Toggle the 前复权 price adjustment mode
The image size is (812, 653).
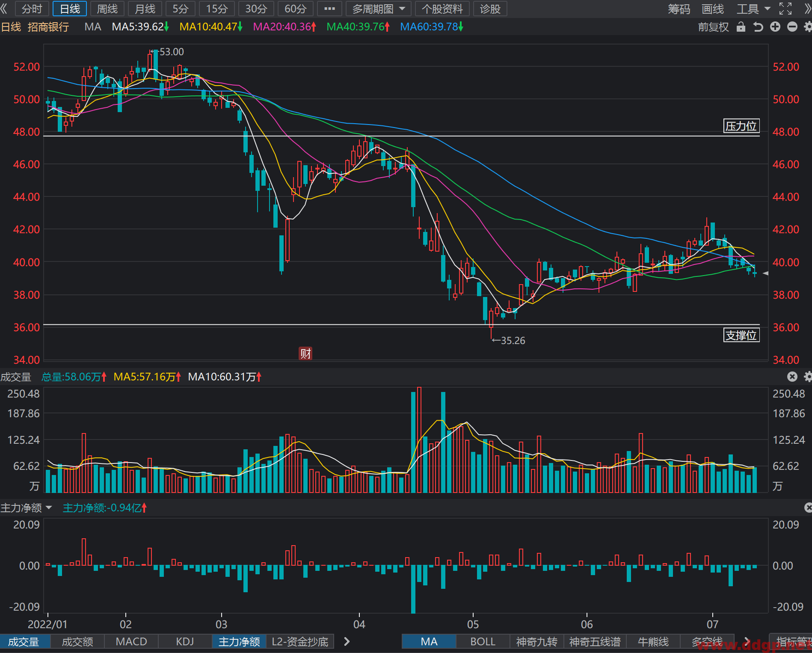(713, 27)
